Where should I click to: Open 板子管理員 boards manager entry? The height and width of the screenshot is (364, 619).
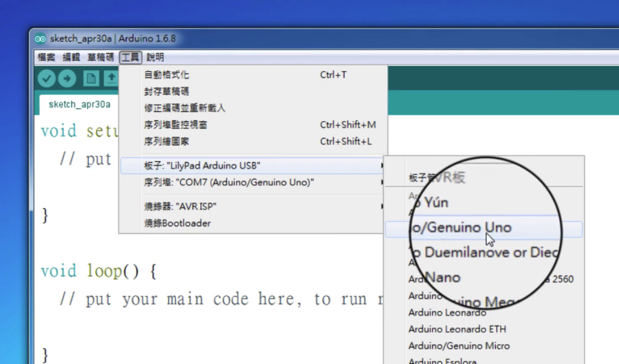point(484,177)
